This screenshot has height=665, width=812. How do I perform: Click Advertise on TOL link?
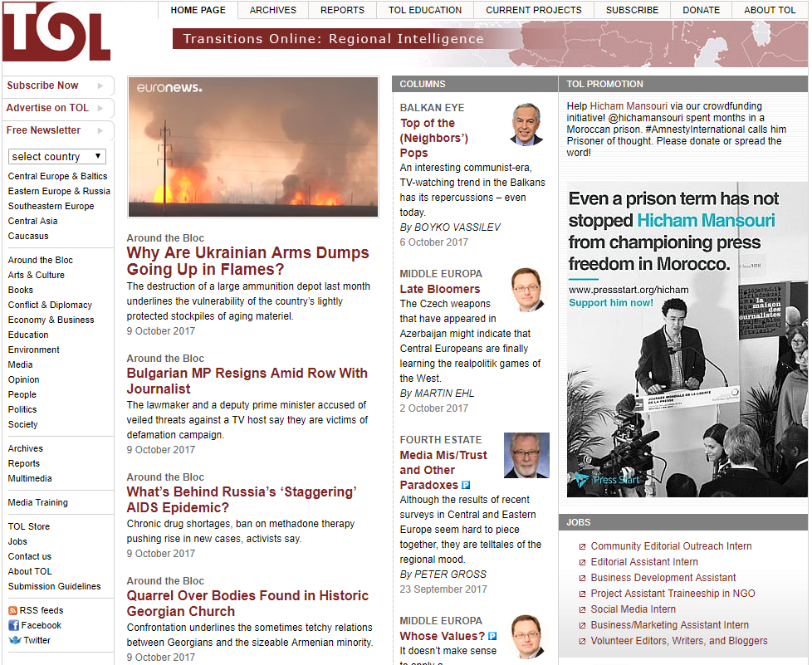tap(47, 108)
